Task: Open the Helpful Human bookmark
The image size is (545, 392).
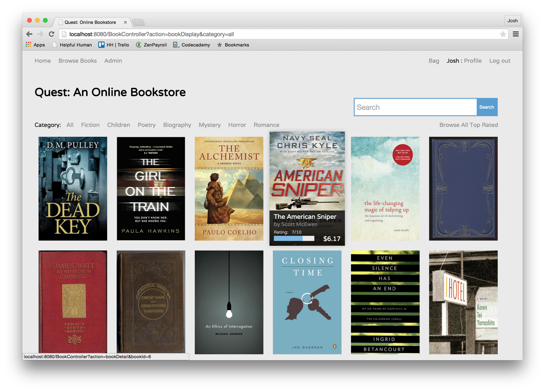Action: (72, 45)
